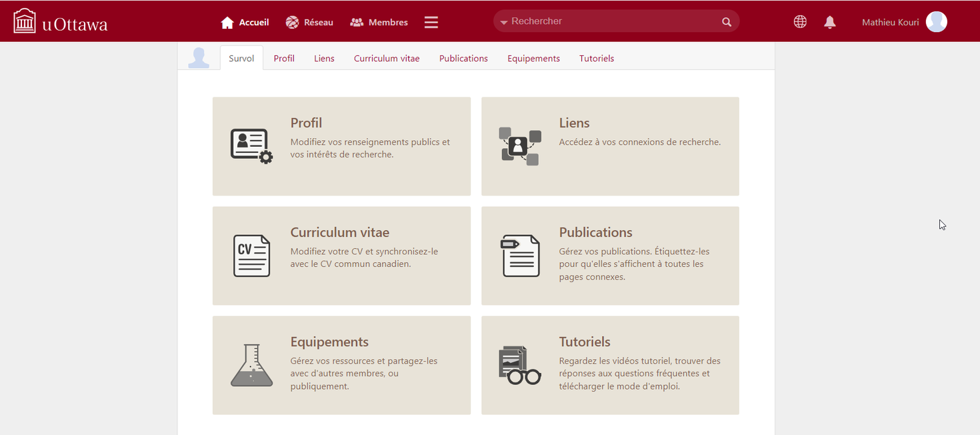The width and height of the screenshot is (980, 435).
Task: Click 'Gérez vos ressources et partagez-les' text
Action: [x=364, y=374]
